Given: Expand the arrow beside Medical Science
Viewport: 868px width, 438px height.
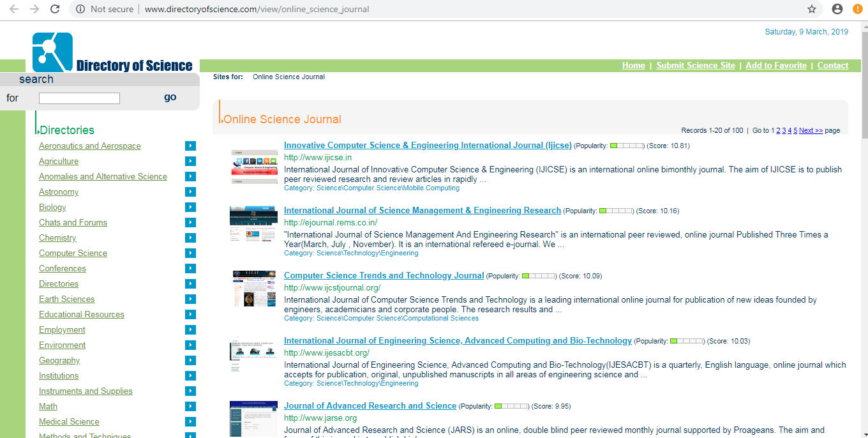Looking at the screenshot, I should pos(190,422).
